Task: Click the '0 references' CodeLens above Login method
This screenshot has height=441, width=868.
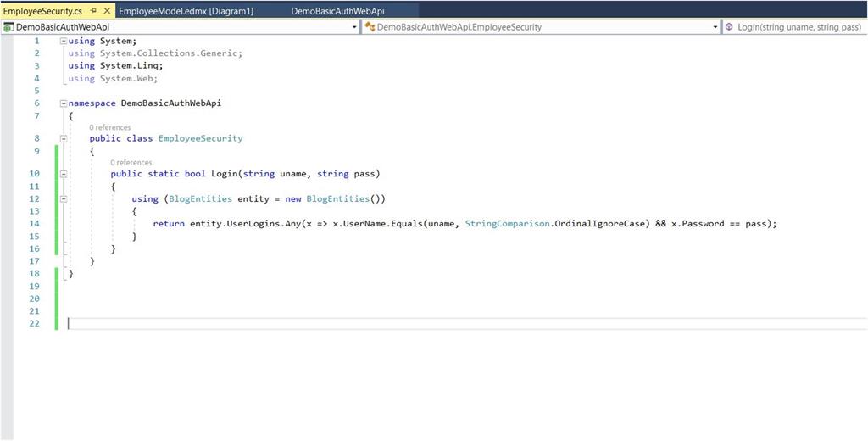Action: coord(131,162)
